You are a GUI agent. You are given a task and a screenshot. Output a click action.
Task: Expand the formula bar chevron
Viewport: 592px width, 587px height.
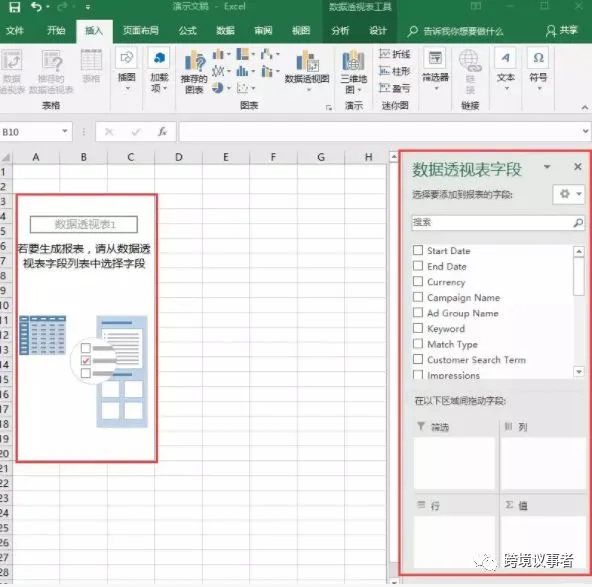click(585, 131)
